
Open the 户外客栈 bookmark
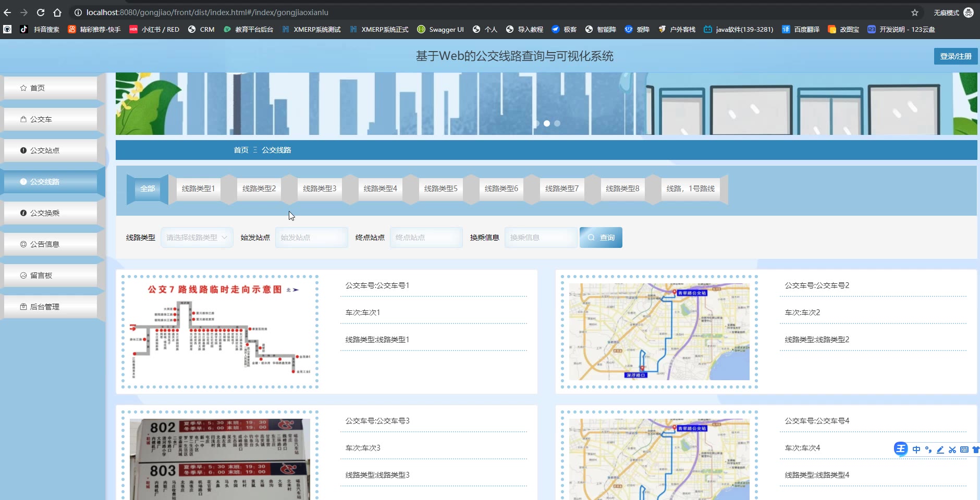pyautogui.click(x=677, y=30)
